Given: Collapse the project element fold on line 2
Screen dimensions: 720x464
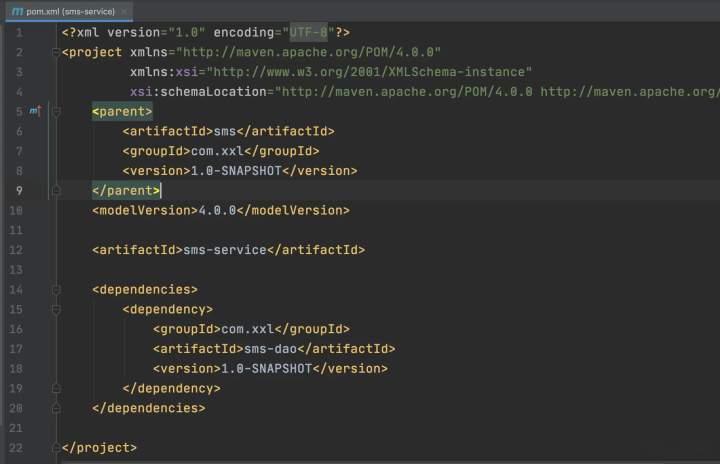Looking at the screenshot, I should coord(56,52).
